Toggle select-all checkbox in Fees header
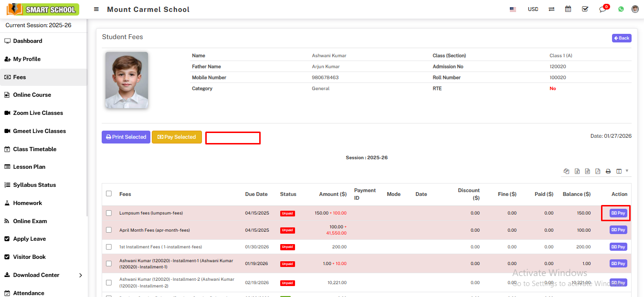Image resolution: width=644 pixels, height=297 pixels. click(109, 194)
